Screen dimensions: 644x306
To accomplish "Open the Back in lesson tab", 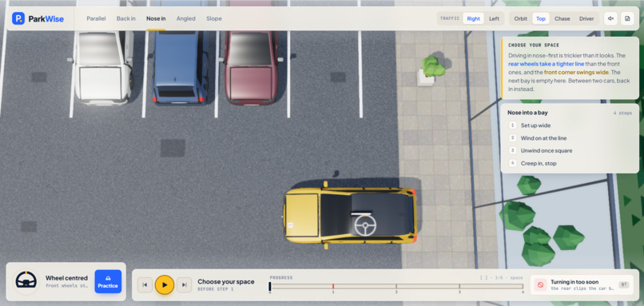I will (125, 18).
